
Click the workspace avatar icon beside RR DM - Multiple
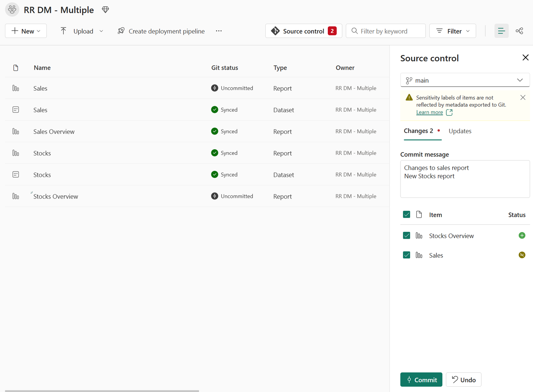coord(12,10)
